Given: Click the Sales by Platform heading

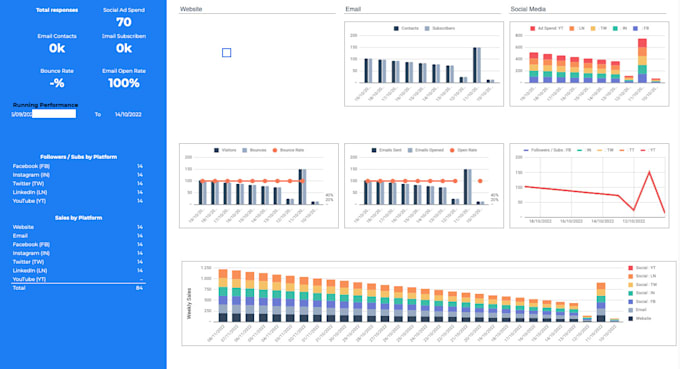Looking at the screenshot, I should (x=78, y=218).
